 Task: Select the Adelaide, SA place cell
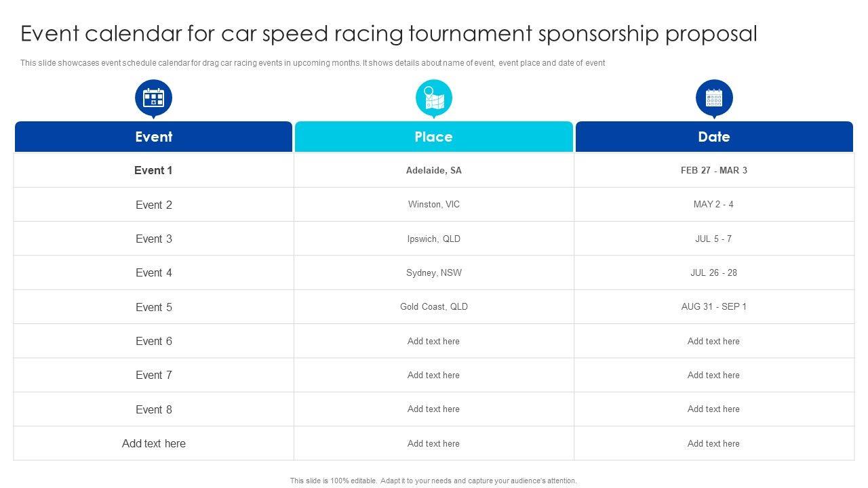(433, 170)
